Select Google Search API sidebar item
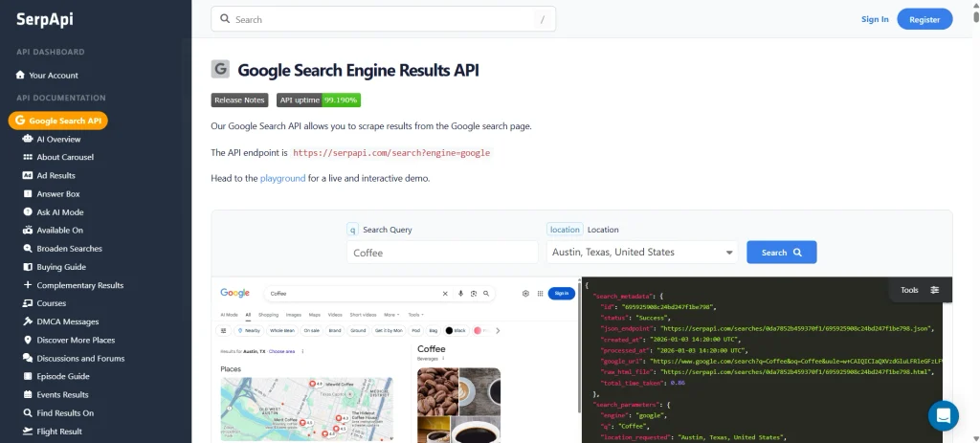 click(x=58, y=121)
